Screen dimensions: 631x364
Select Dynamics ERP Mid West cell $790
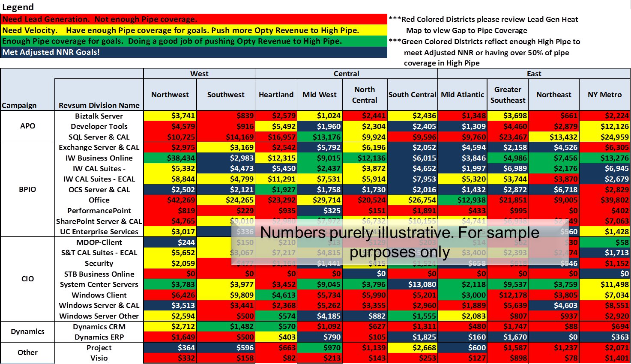pyautogui.click(x=320, y=337)
